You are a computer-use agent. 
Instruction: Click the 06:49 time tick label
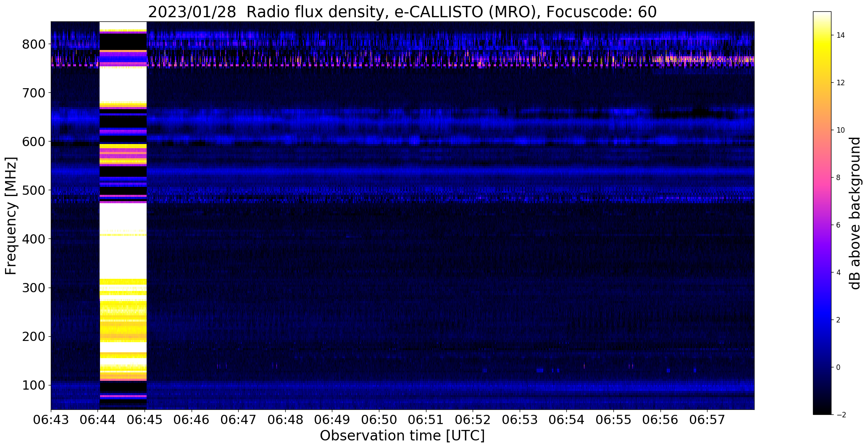click(332, 420)
